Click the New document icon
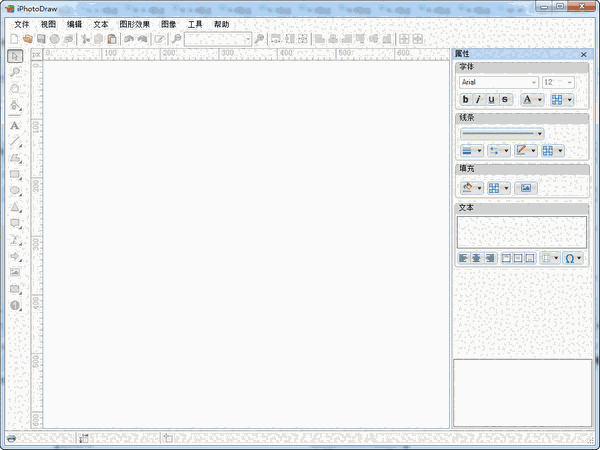The width and height of the screenshot is (600, 450). [x=14, y=39]
